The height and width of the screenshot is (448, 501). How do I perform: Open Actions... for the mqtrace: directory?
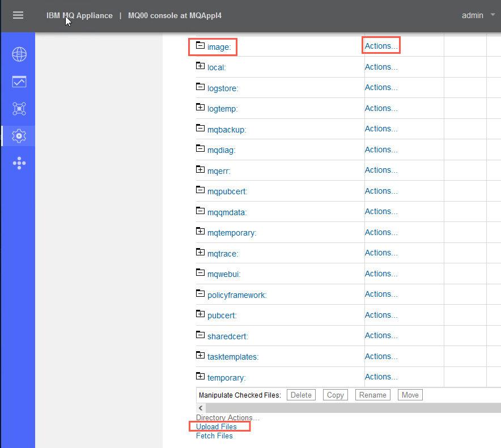(381, 253)
